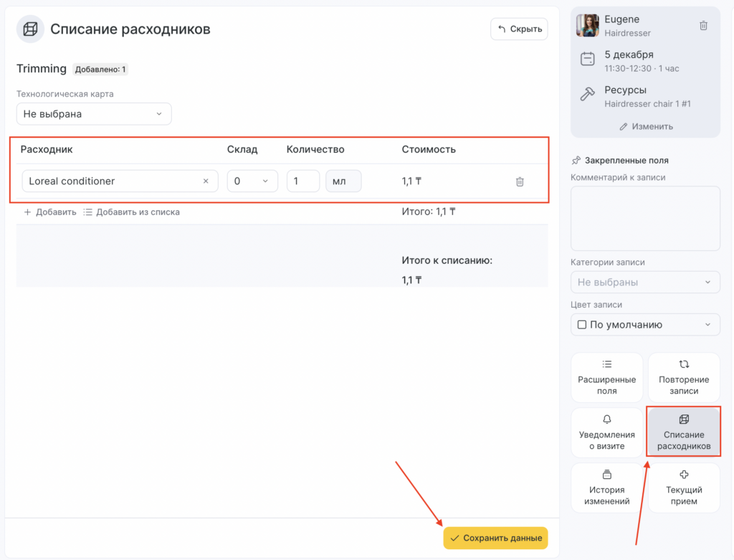Expand Технологическая карта dropdown
This screenshot has height=560, width=734.
pos(94,114)
